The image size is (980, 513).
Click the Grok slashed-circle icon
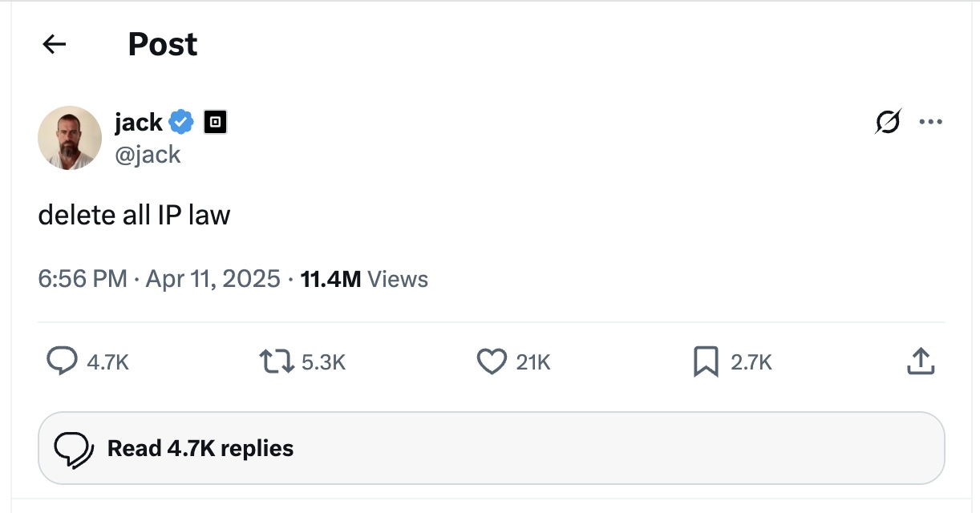(888, 123)
